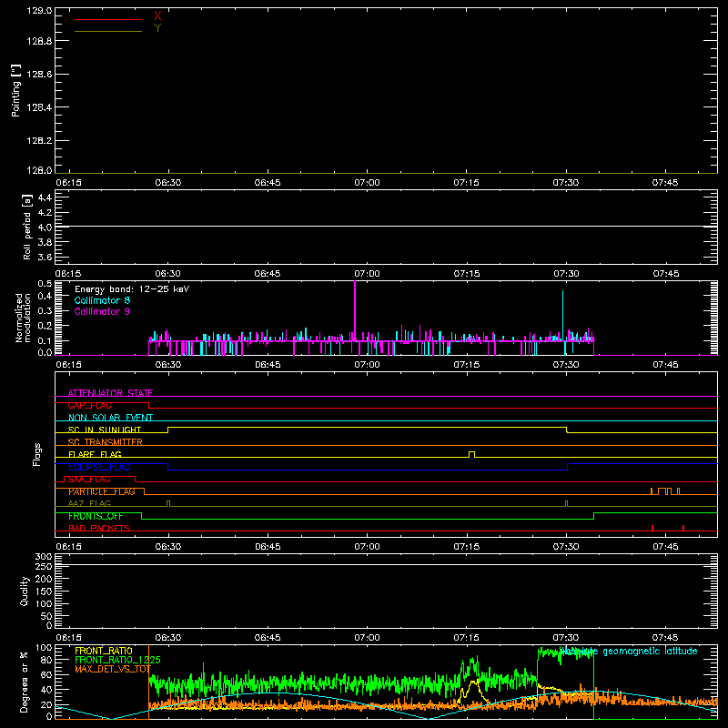Click the SC_IN_SUNLIGHT flag label

pos(105,430)
